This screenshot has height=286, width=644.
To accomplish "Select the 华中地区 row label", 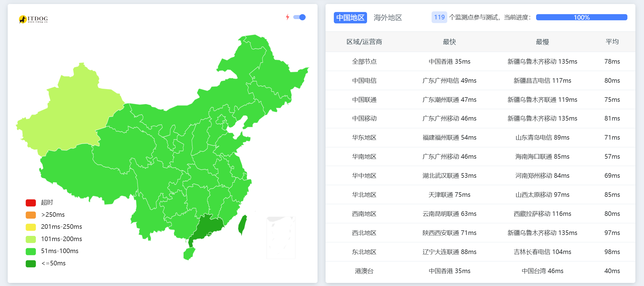I will 364,176.
